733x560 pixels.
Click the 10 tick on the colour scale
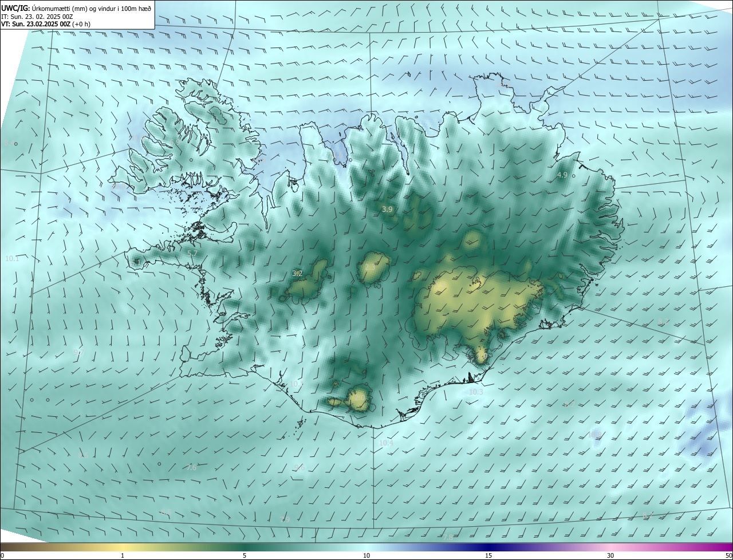[x=366, y=556]
